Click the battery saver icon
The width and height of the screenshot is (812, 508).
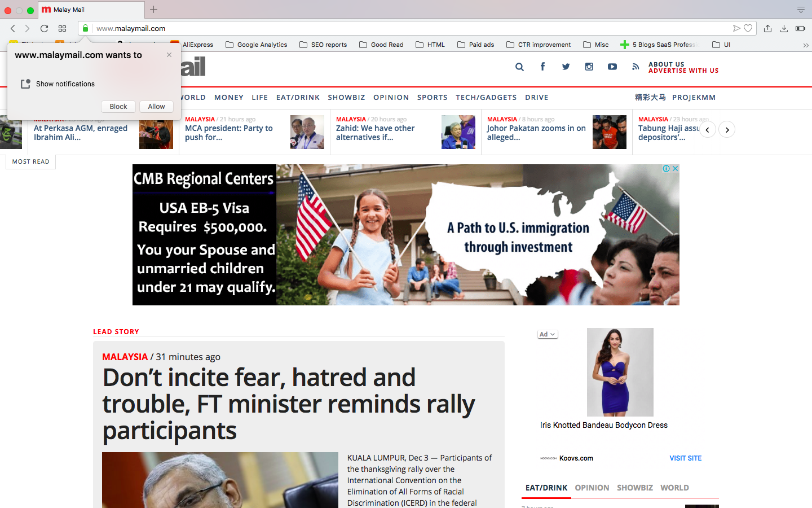800,28
